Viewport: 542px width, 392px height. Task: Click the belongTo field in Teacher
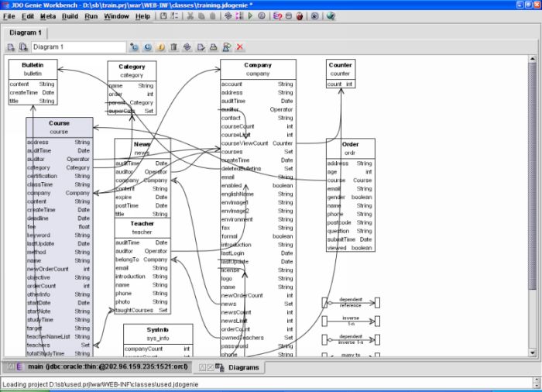point(142,260)
